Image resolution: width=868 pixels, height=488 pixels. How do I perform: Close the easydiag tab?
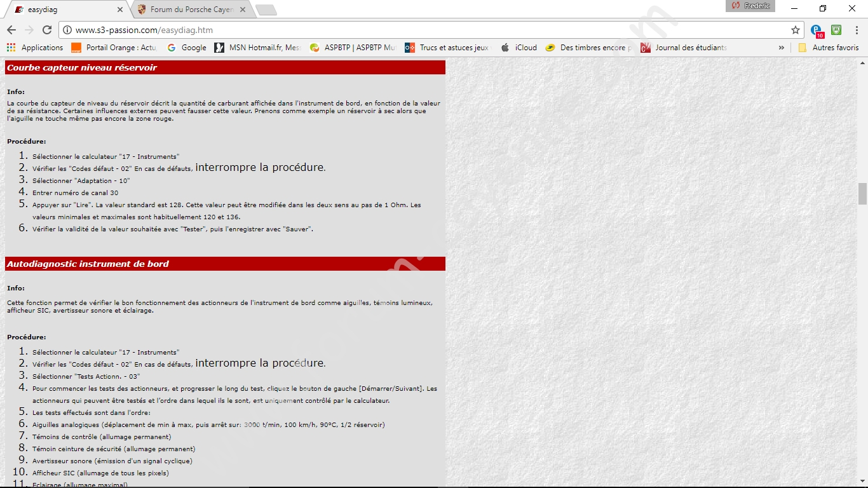120,10
